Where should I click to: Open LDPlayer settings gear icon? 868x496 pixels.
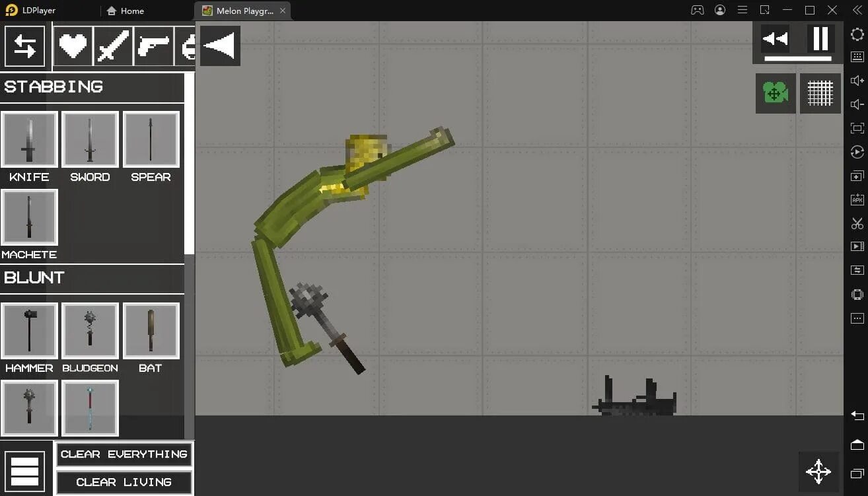tap(857, 34)
